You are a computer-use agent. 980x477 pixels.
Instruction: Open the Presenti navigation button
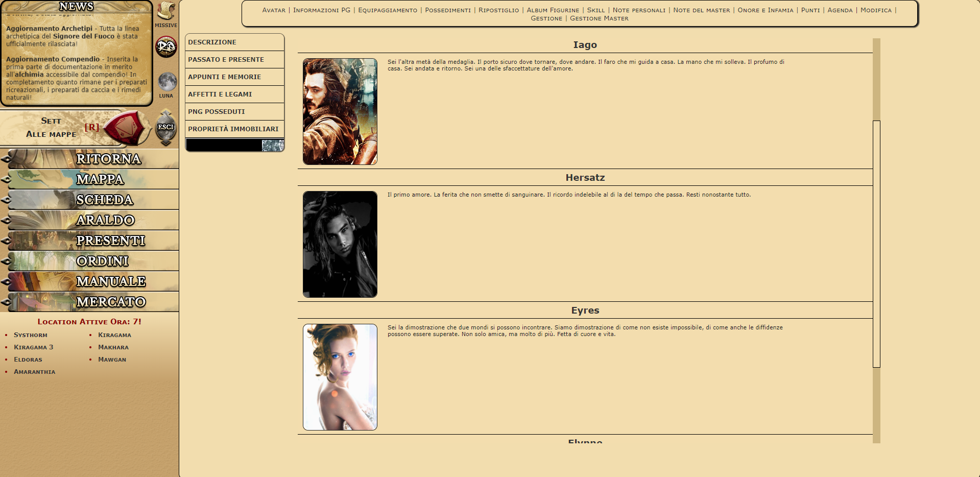pyautogui.click(x=89, y=241)
